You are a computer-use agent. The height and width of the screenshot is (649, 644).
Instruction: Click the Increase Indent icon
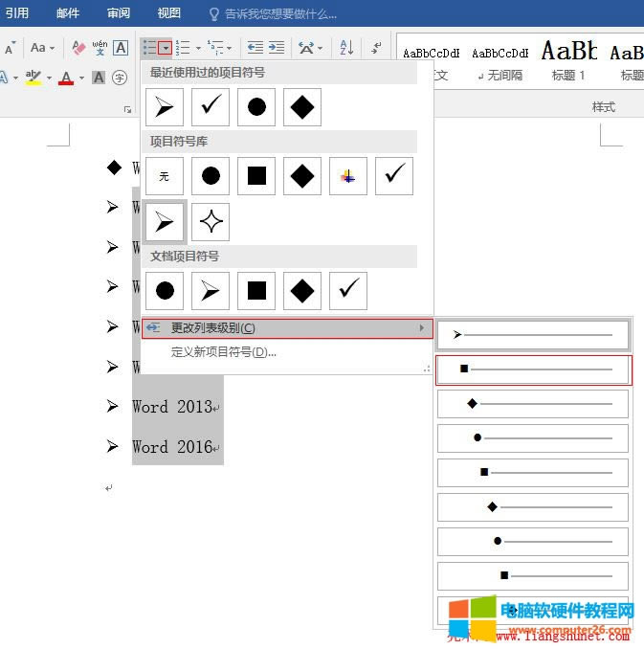click(x=277, y=48)
